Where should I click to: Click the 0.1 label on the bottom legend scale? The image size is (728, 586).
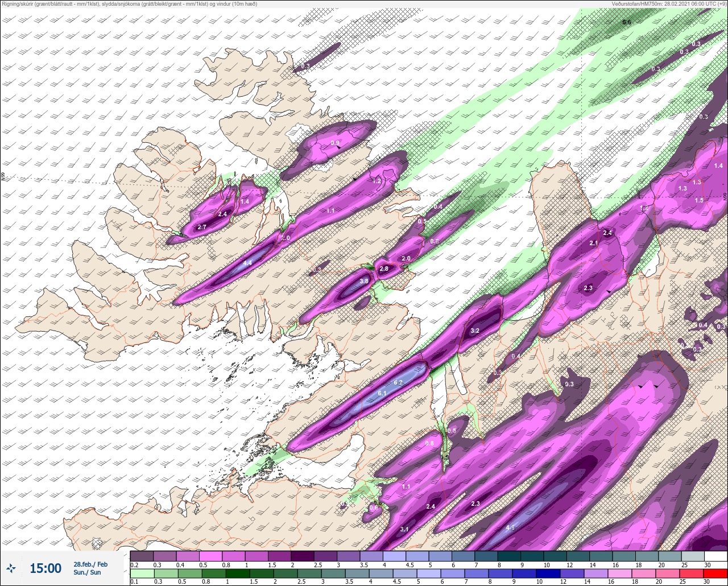[134, 581]
